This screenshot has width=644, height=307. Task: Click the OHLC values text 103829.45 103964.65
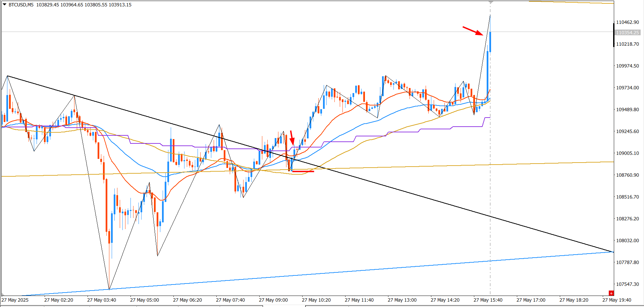[x=59, y=5]
